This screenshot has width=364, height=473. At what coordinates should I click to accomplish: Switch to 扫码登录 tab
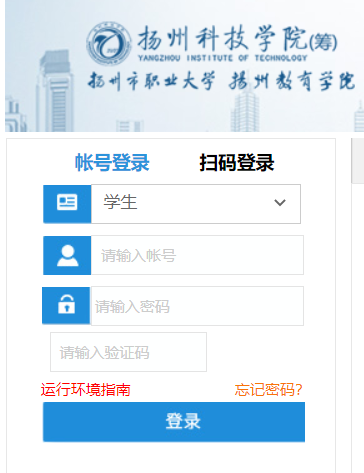pyautogui.click(x=237, y=163)
